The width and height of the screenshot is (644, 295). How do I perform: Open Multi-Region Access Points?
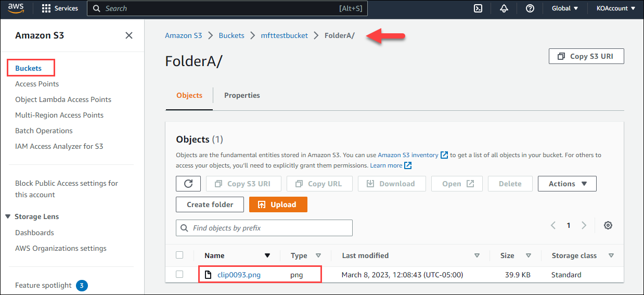[59, 115]
